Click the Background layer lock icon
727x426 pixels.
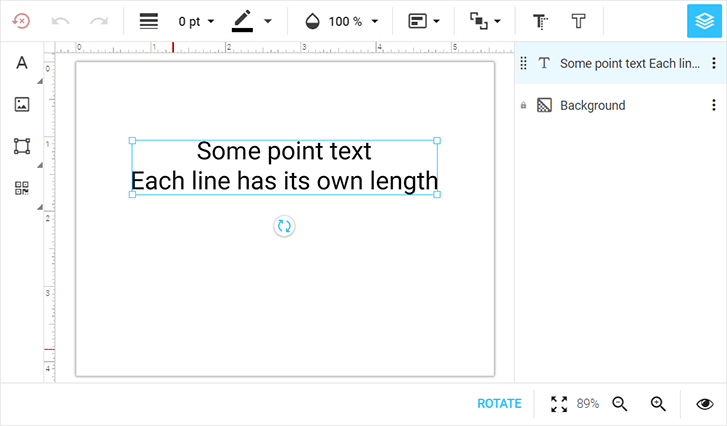[x=523, y=105]
